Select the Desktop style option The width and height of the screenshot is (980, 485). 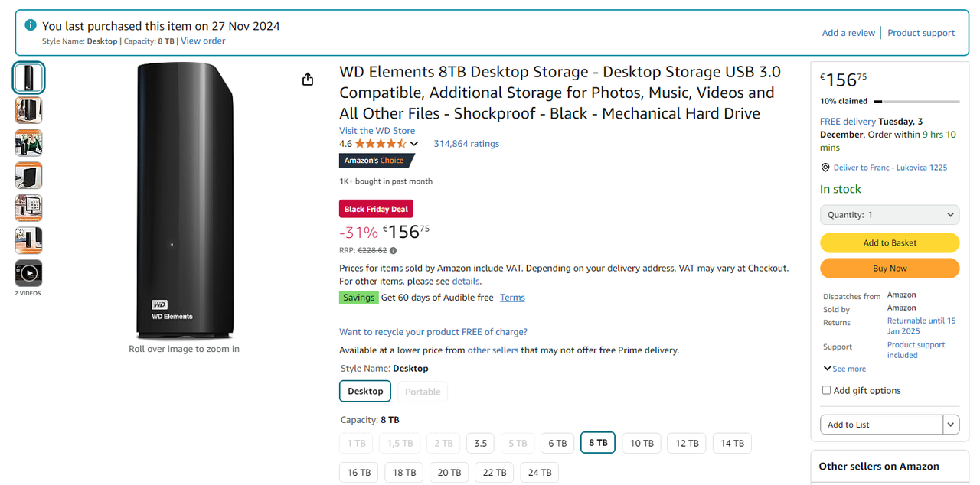(x=365, y=391)
